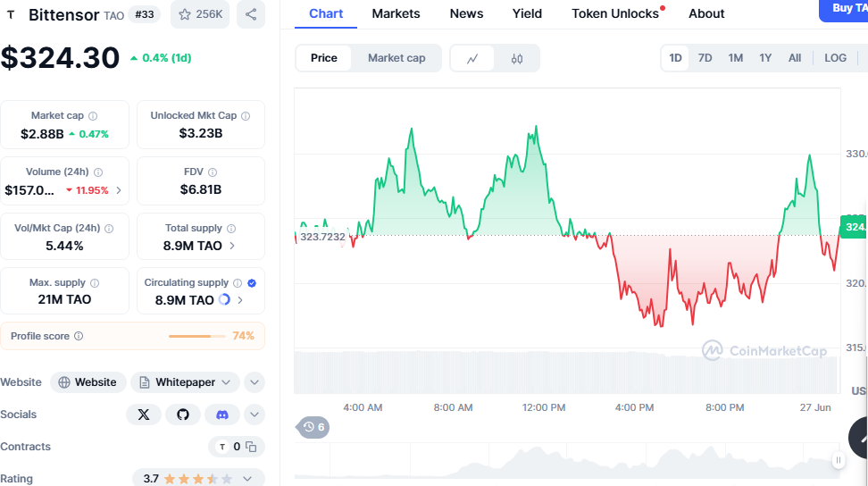Open the X (Twitter) social link

pos(144,415)
